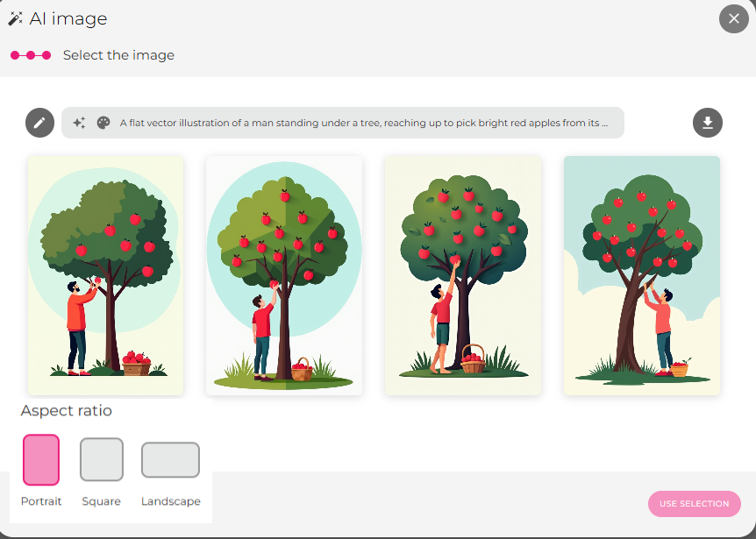
Task: Click the palette style icon
Action: click(x=103, y=123)
